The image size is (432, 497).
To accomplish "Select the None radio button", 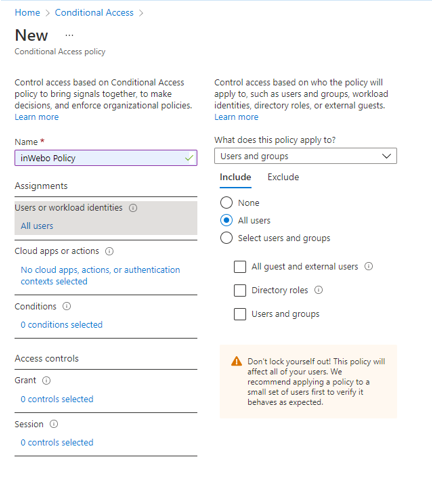I will [x=226, y=203].
